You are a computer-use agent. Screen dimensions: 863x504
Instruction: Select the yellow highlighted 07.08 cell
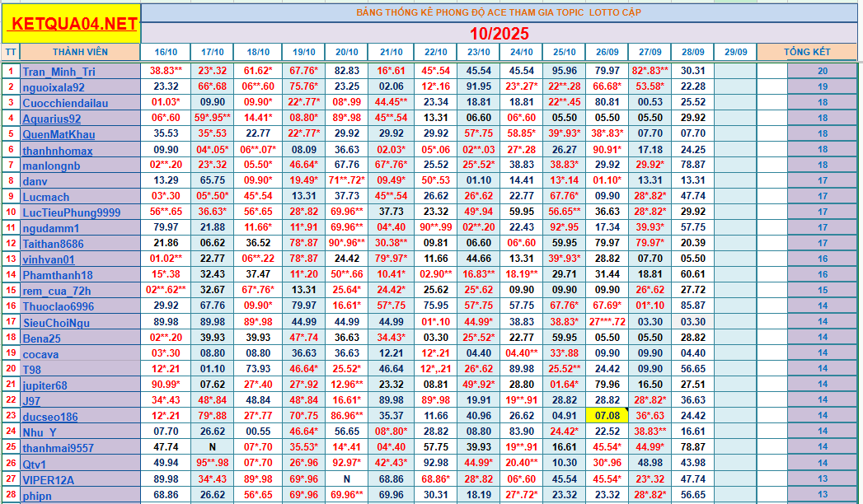click(x=607, y=416)
